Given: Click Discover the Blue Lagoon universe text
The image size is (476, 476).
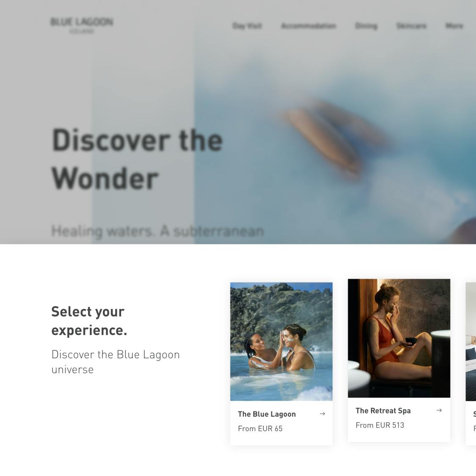Looking at the screenshot, I should [x=115, y=362].
